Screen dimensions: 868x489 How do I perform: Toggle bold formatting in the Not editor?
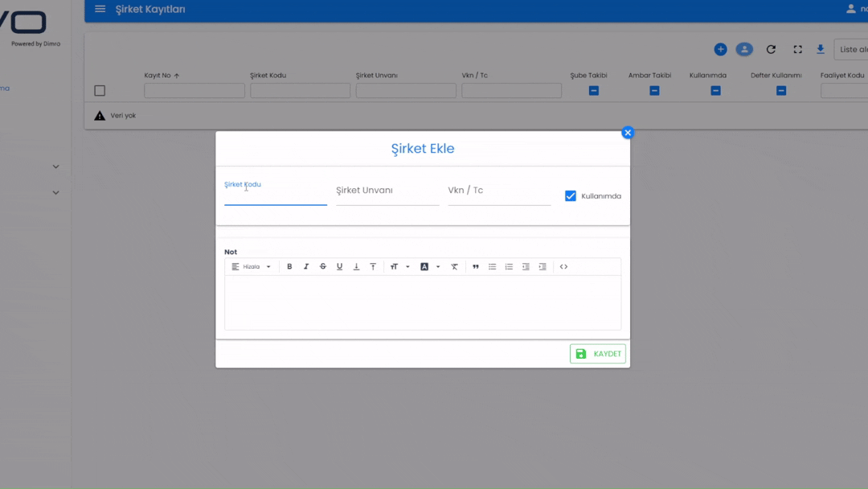tap(289, 267)
